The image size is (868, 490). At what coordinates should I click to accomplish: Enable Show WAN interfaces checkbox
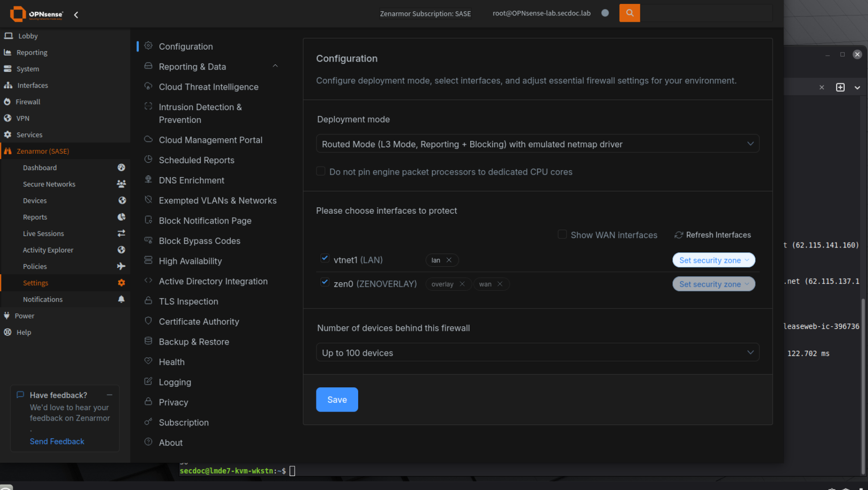(x=562, y=234)
